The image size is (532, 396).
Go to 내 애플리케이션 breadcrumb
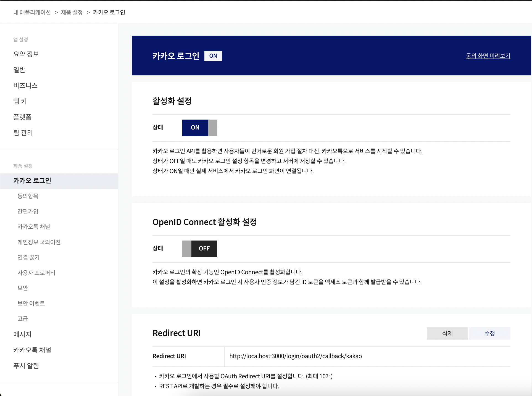32,12
